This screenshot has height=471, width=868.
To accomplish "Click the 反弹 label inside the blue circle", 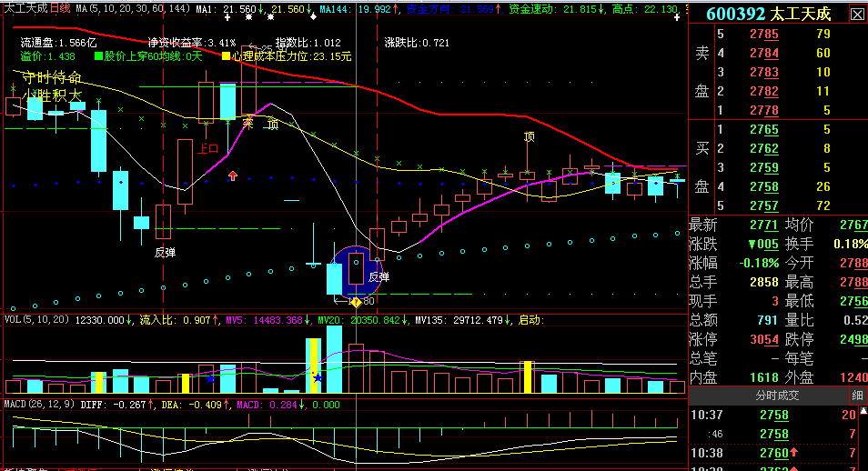I will pyautogui.click(x=378, y=277).
